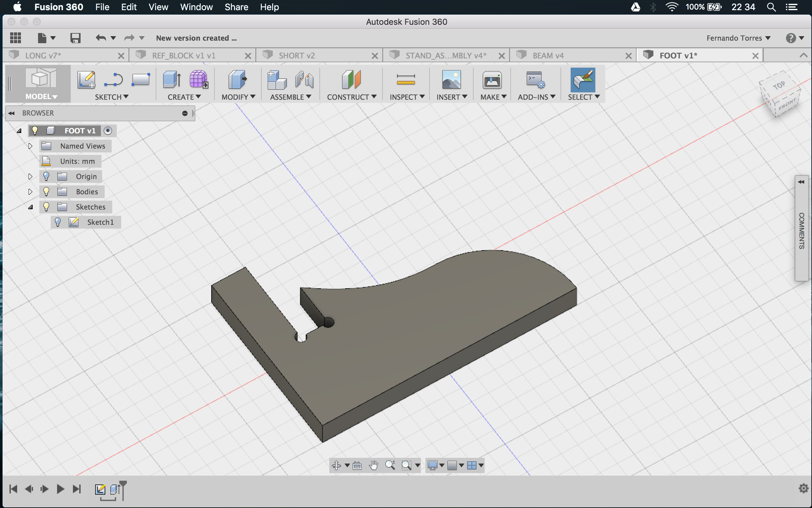Image resolution: width=812 pixels, height=508 pixels.
Task: Open the data panel grid icon
Action: tap(16, 38)
